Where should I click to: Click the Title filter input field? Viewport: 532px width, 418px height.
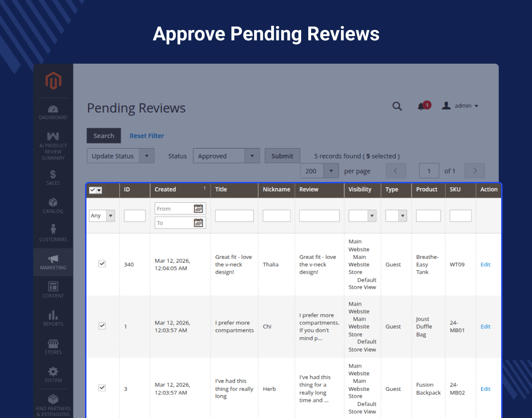pos(234,216)
